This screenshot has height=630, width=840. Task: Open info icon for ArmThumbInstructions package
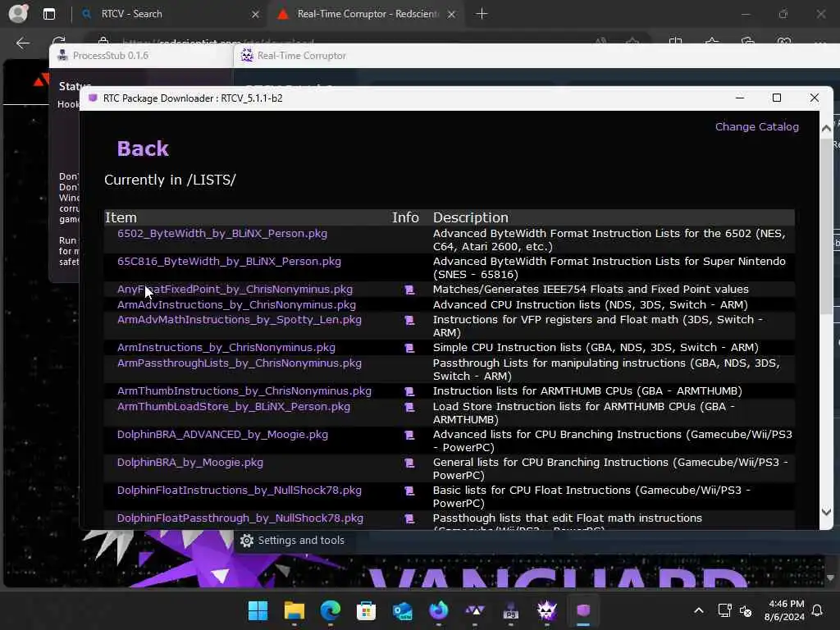[409, 391]
